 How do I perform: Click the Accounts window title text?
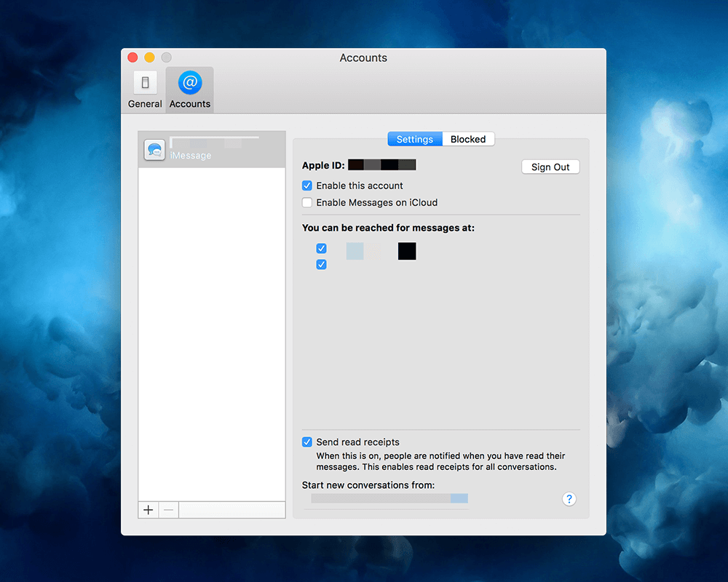363,57
